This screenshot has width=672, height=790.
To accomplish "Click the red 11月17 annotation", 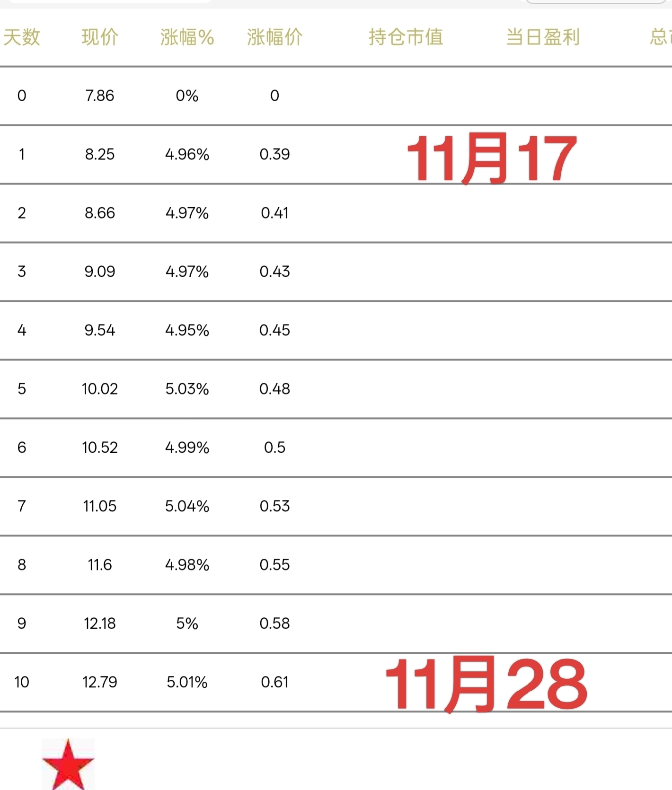I will point(491,158).
